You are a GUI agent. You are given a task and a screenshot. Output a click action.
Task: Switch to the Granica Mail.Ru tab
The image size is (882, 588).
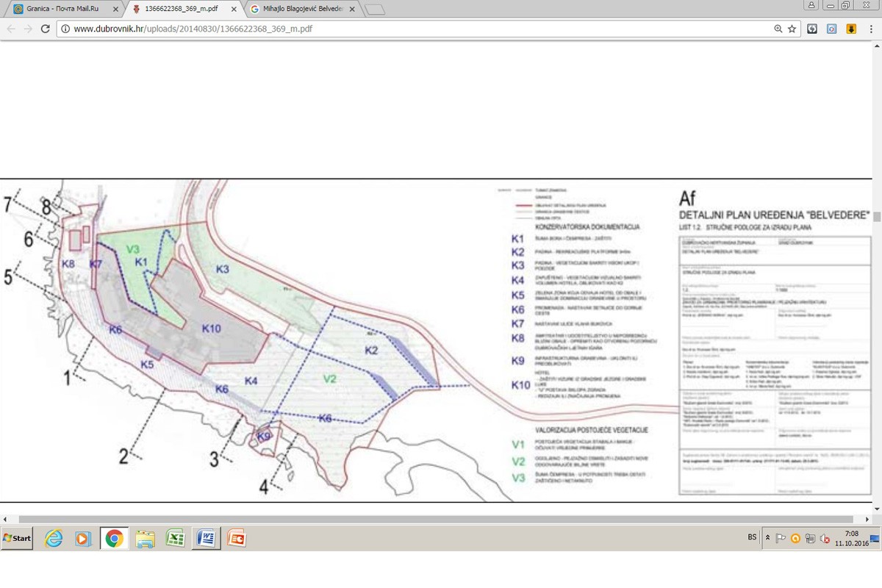tap(62, 10)
